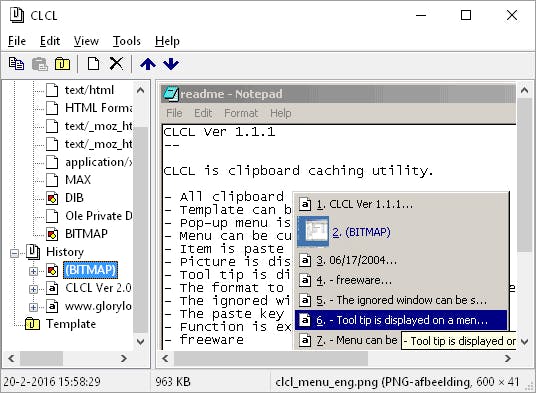Expand the (BITMAP) history entry
Viewport: 536px width, 393px height.
coord(33,271)
